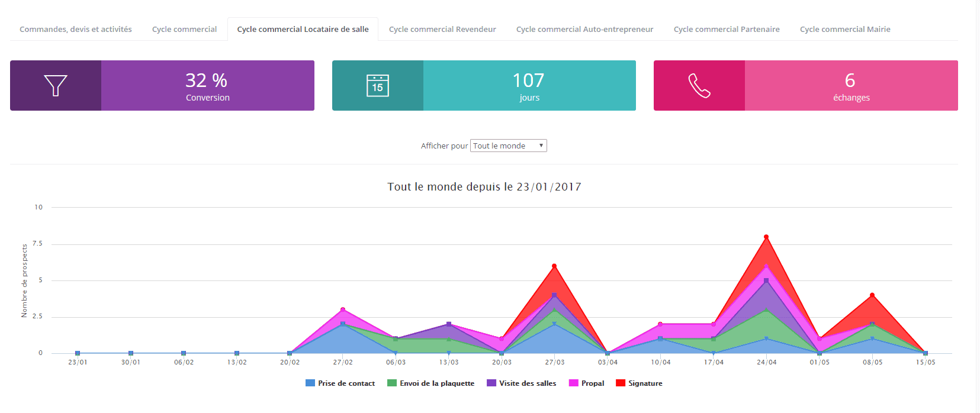Switch to the Cycle commercial tab
The height and width of the screenshot is (413, 980).
(x=184, y=29)
